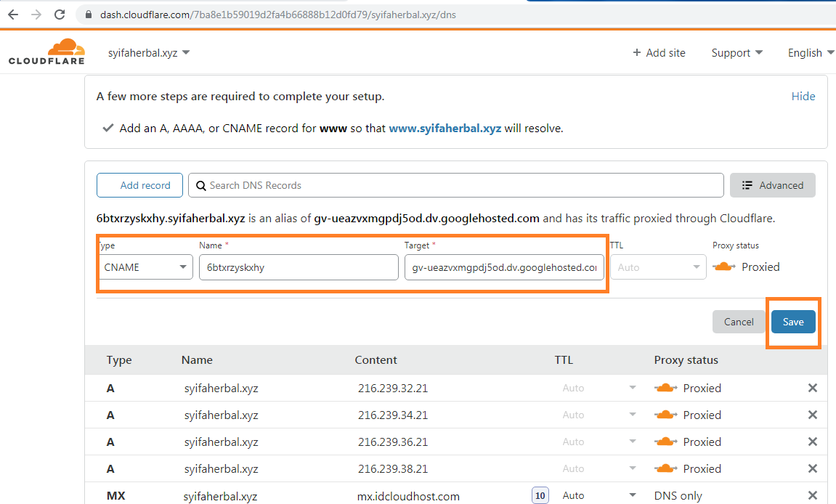Delete the 216.239.36.21 A record
The width and height of the screenshot is (836, 504).
coord(813,442)
